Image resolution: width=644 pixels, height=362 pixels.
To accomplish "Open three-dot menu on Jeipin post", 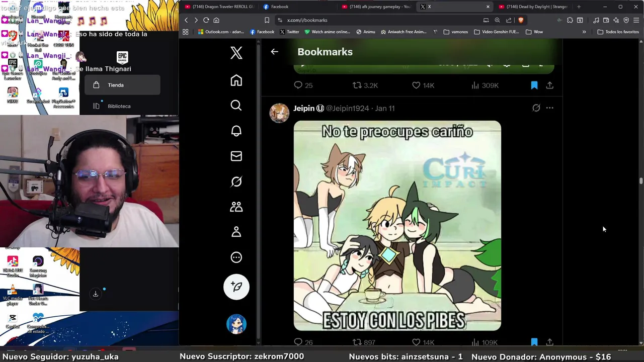I will point(549,108).
